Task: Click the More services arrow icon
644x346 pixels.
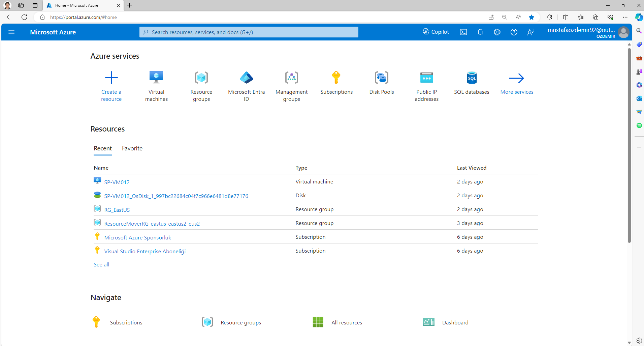Action: (x=517, y=78)
